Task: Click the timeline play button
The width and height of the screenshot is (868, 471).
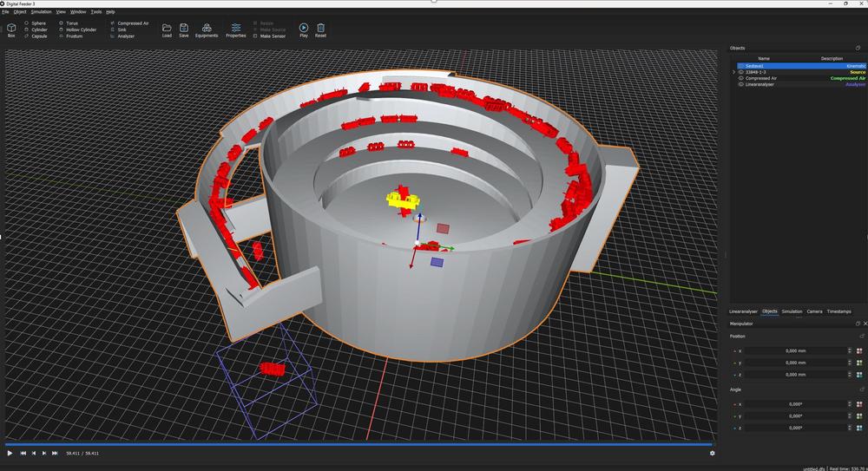Action: pyautogui.click(x=10, y=454)
